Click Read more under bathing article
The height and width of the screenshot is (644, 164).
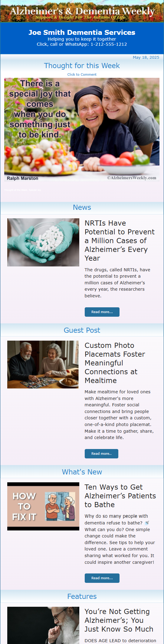[x=102, y=578]
